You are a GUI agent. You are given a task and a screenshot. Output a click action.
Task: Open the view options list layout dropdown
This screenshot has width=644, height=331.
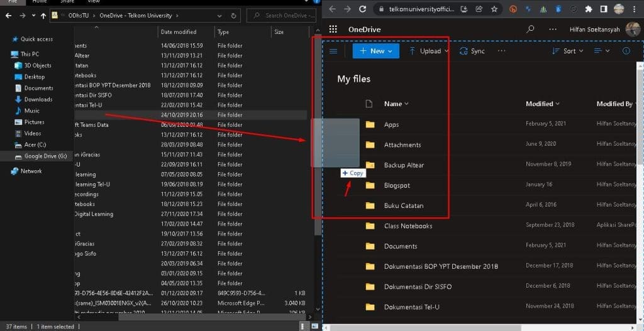pyautogui.click(x=602, y=51)
